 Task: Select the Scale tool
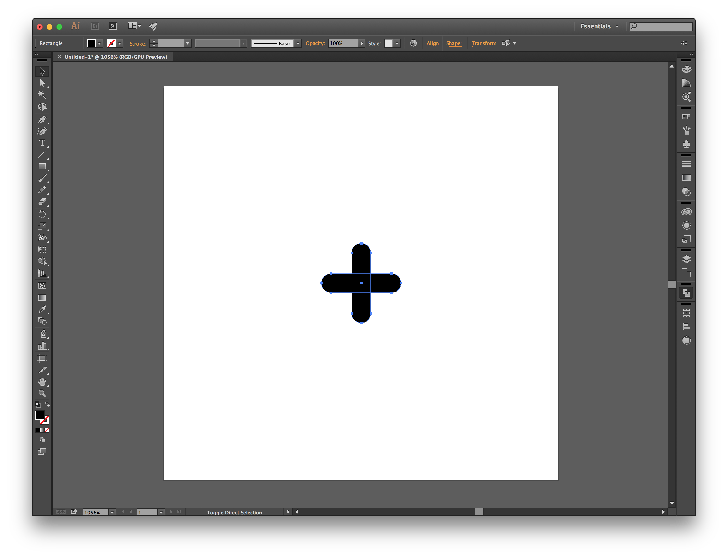coord(42,226)
